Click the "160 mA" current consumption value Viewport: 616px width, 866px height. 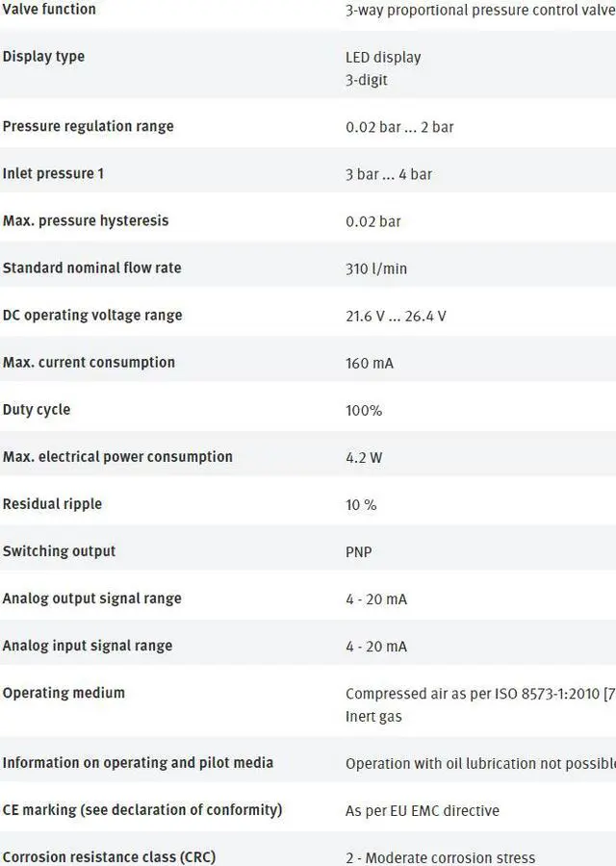[x=370, y=364]
